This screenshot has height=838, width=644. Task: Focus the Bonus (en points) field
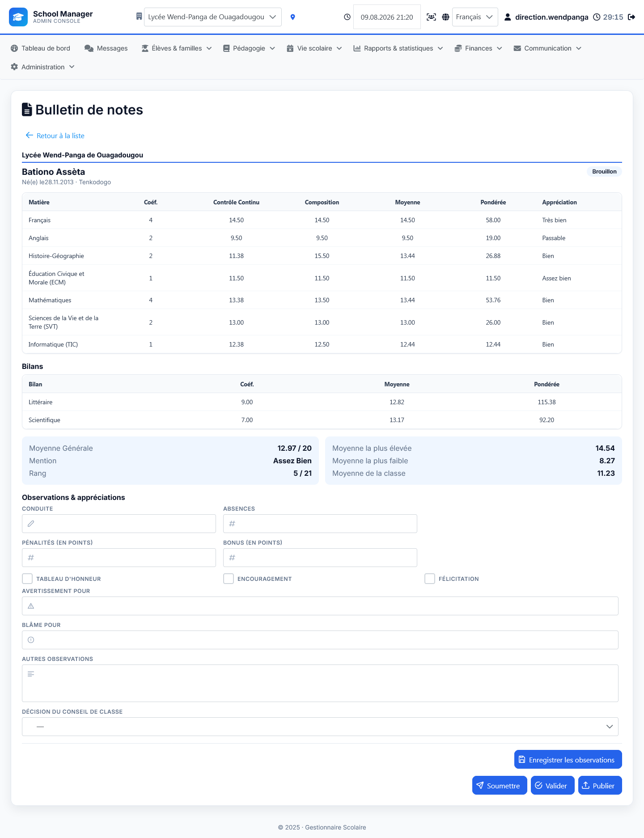[320, 558]
